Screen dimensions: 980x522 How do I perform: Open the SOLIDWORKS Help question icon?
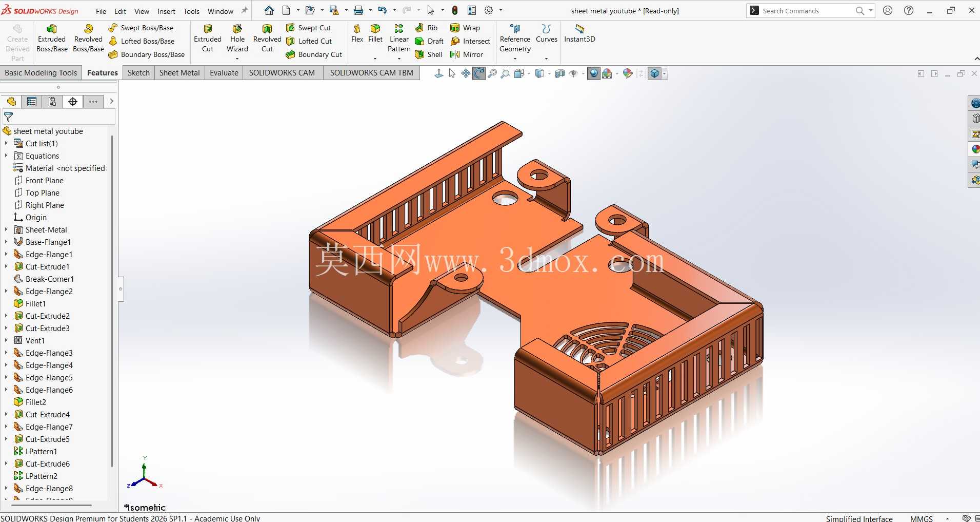[909, 10]
